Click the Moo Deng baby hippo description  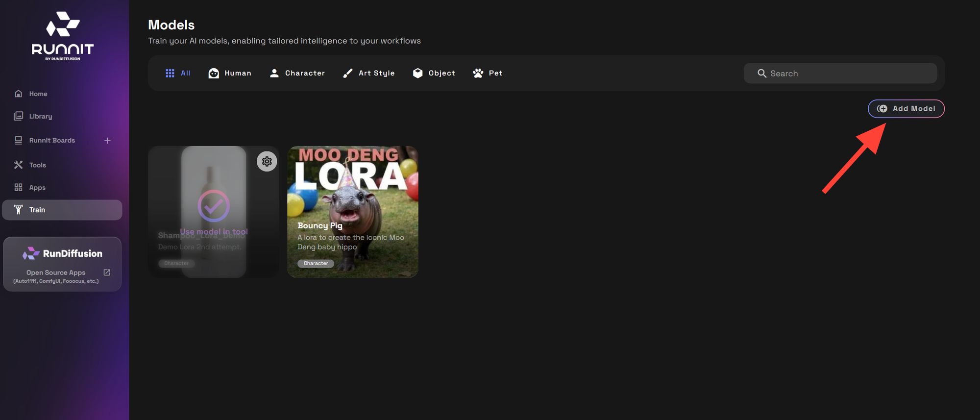[351, 242]
